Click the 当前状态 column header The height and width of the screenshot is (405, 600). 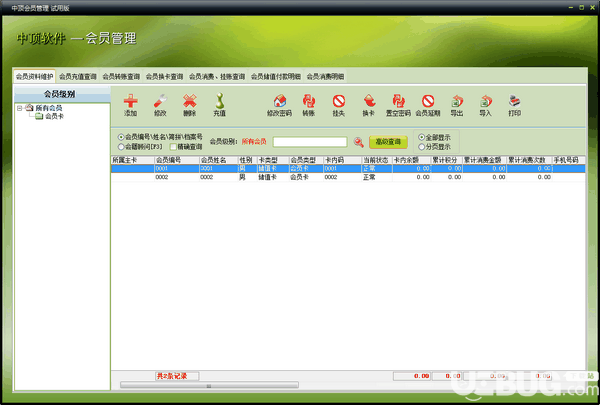377,160
